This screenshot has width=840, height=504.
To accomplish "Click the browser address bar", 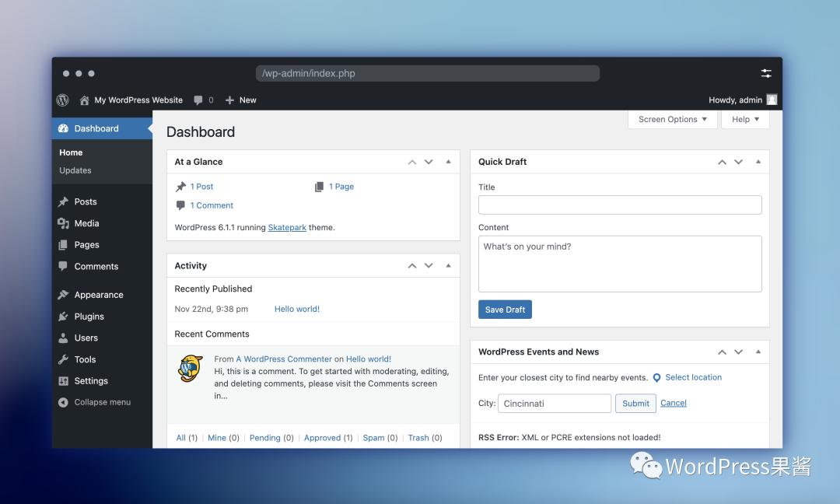I will (x=428, y=73).
